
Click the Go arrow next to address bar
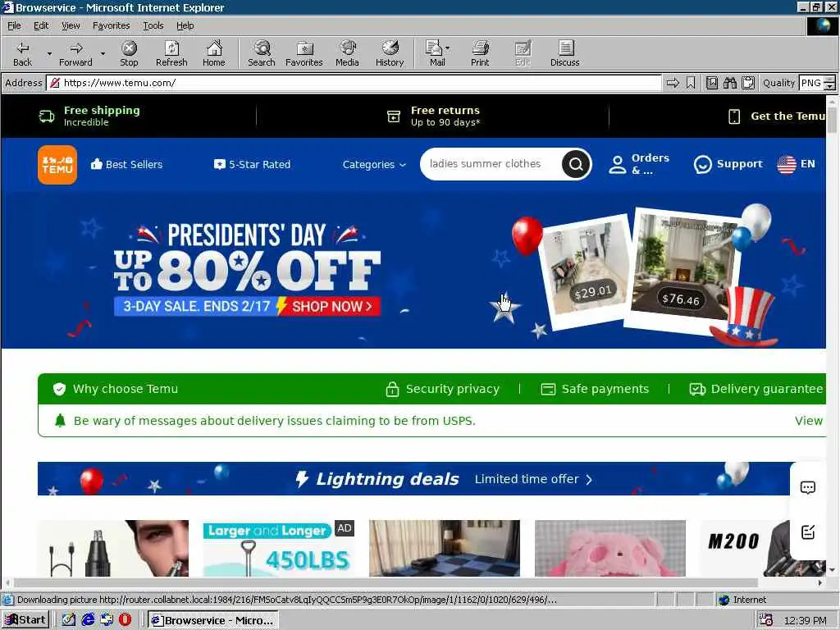(x=673, y=83)
